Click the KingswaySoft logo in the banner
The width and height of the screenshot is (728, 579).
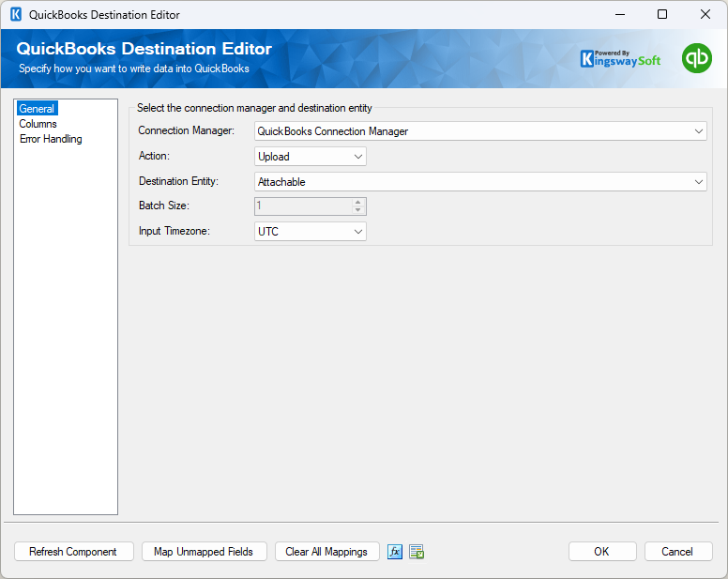pyautogui.click(x=620, y=59)
